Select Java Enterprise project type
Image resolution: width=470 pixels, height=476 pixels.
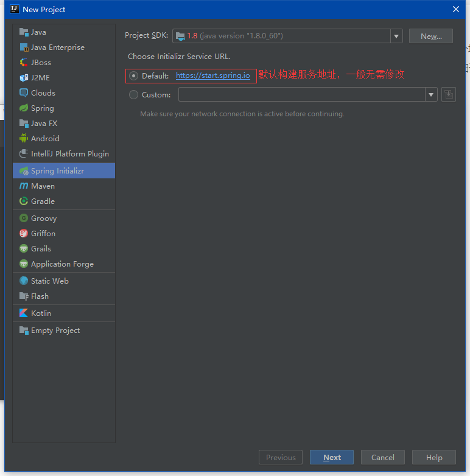click(x=64, y=47)
